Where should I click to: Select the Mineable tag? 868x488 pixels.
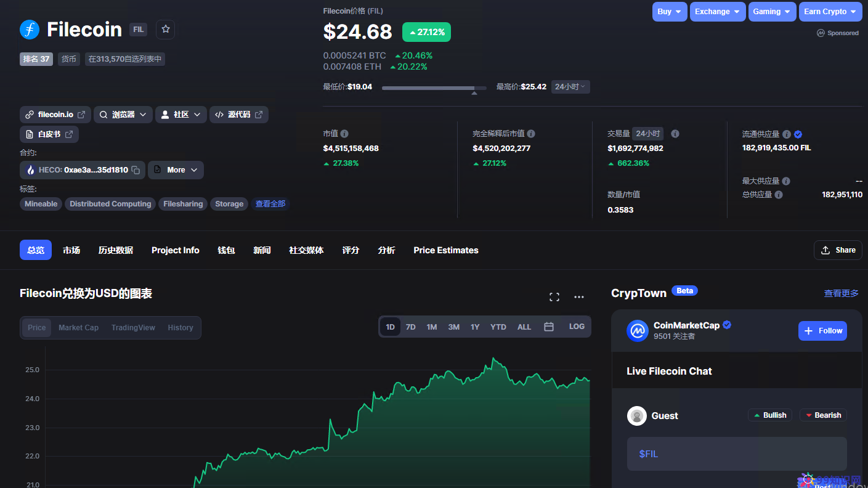[x=41, y=204]
